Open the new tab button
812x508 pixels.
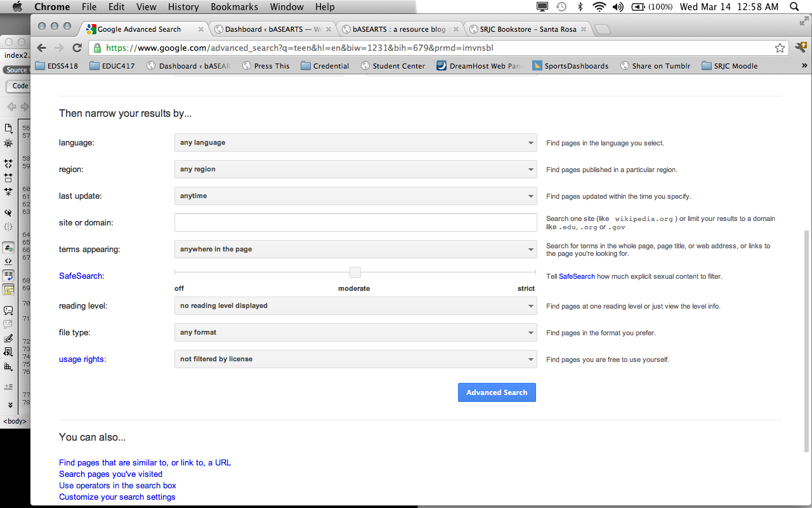(603, 29)
